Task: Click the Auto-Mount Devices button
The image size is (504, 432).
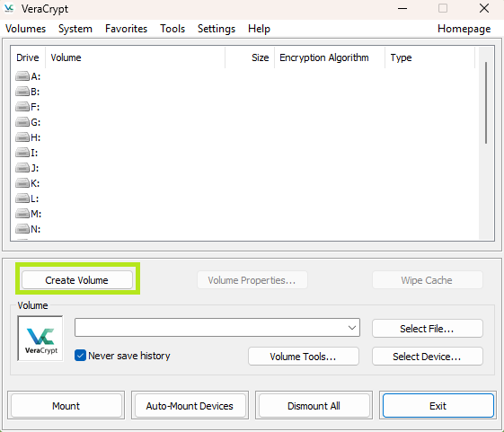Action: pyautogui.click(x=190, y=406)
